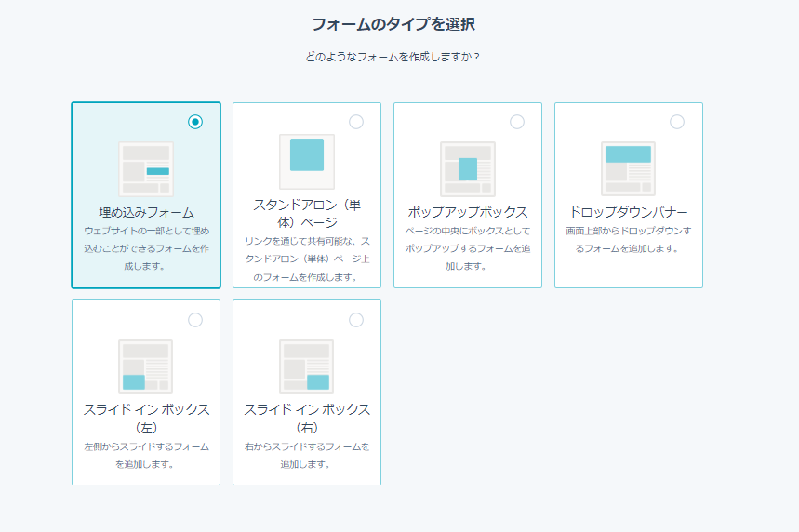Click description リンクを通じて共有可能な
This screenshot has width=799, height=532.
(307, 259)
